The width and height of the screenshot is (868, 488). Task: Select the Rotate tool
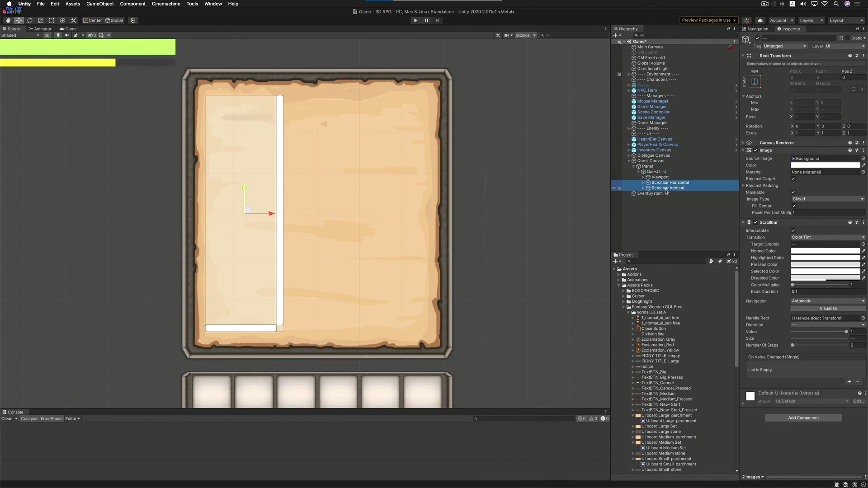point(30,20)
